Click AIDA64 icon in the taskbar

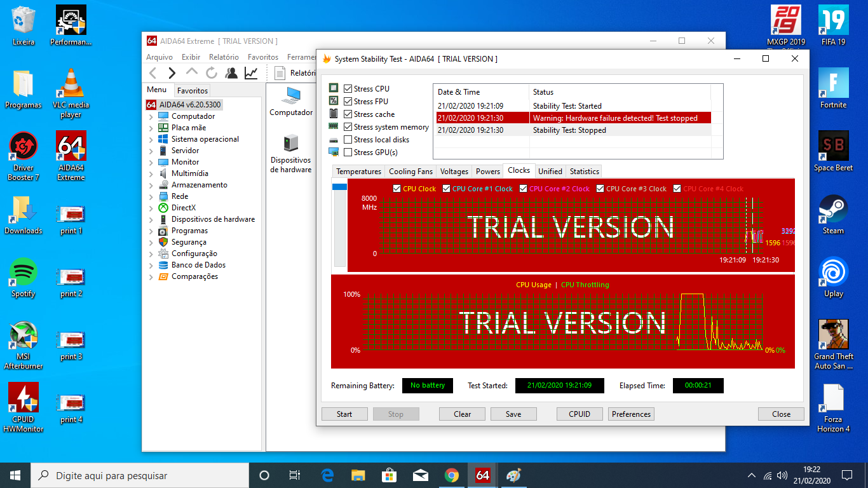pos(482,475)
